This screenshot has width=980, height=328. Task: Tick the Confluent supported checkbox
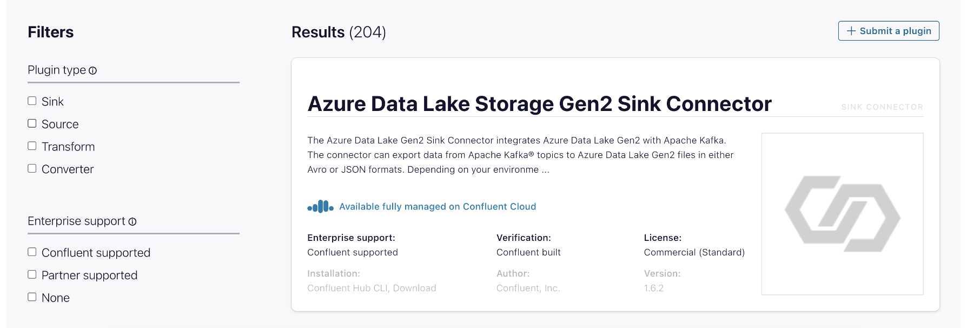32,252
